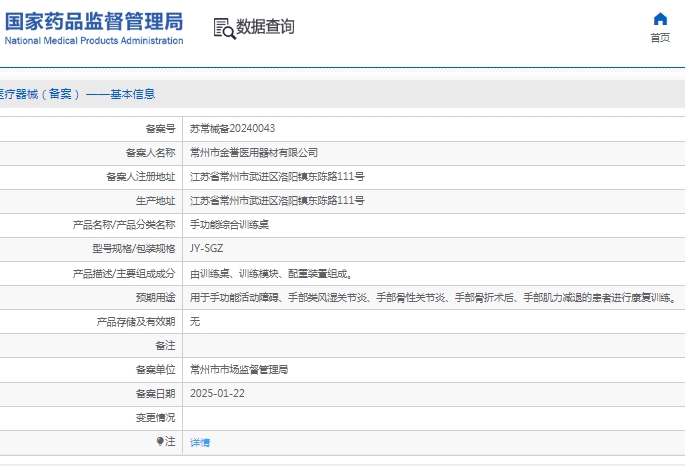Click the 备案单位 label
This screenshot has width=685, height=466.
pyautogui.click(x=156, y=369)
